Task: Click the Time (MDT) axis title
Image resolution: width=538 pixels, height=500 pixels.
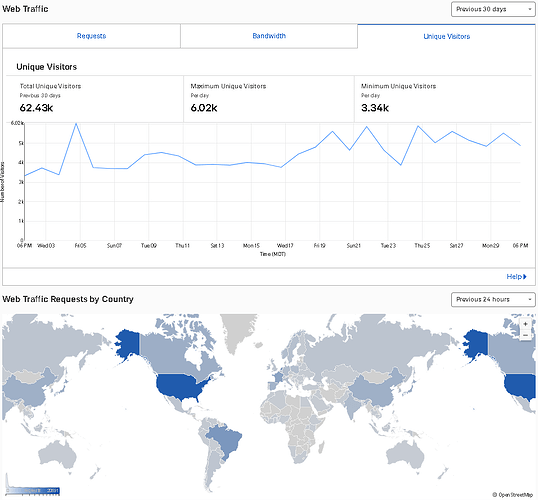Action: 273,254
